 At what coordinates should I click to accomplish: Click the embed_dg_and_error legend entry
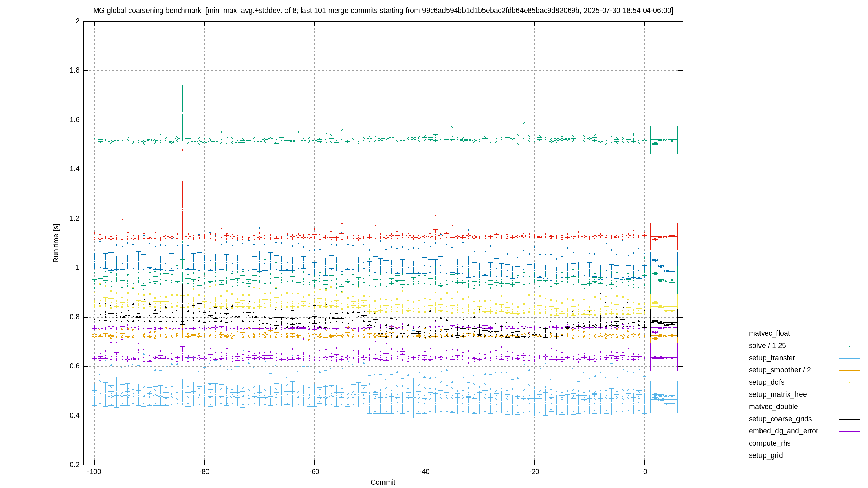pos(784,431)
